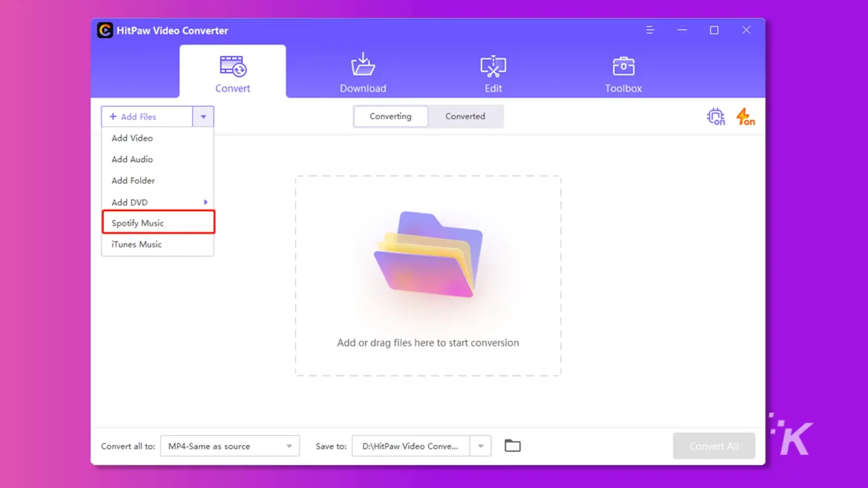Click the Add Files button
This screenshot has width=868, height=488.
147,117
